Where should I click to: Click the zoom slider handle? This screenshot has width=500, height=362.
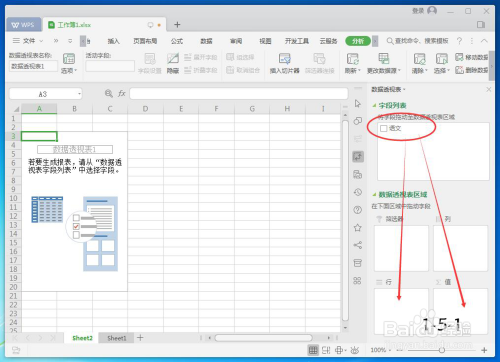(x=442, y=350)
